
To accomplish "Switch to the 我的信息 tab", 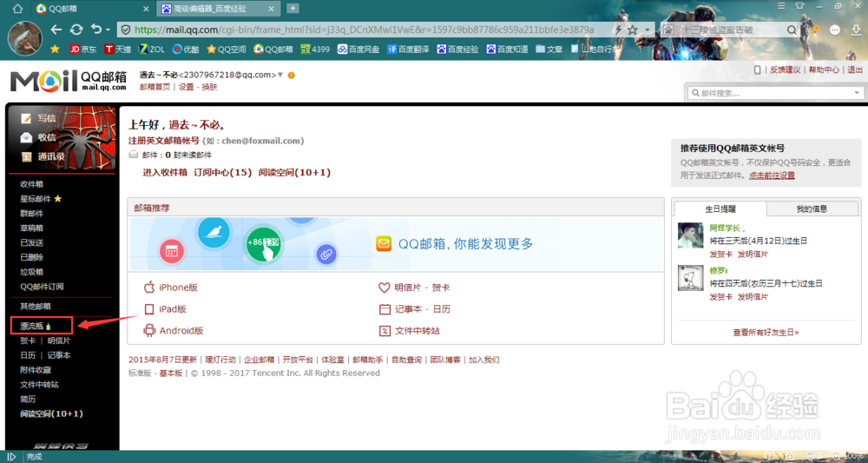I will [x=812, y=208].
